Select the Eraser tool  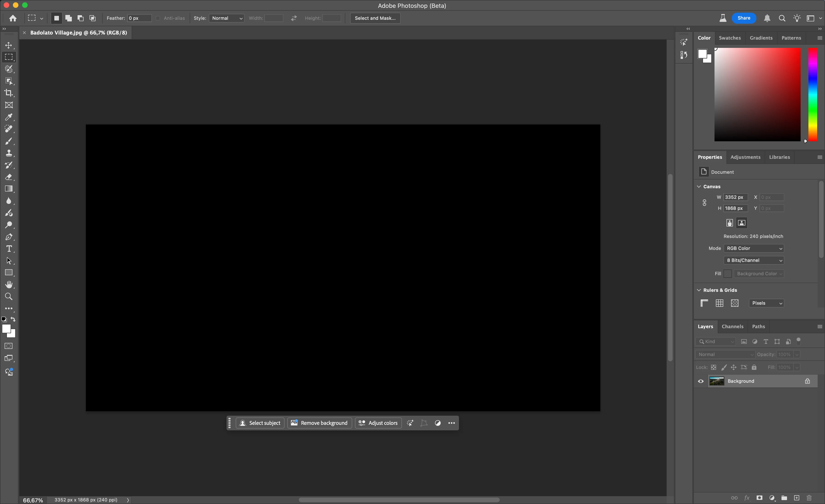[x=9, y=177]
